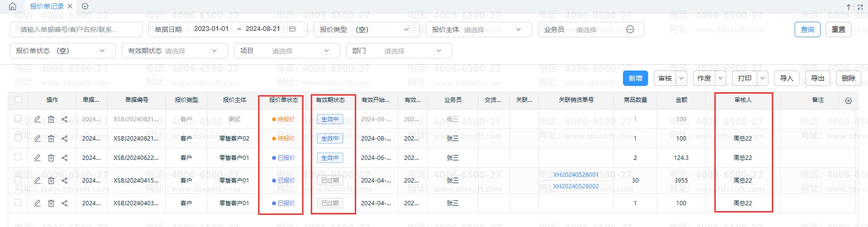
Task: Delete the XSBJ20240415 row
Action: 51,180
